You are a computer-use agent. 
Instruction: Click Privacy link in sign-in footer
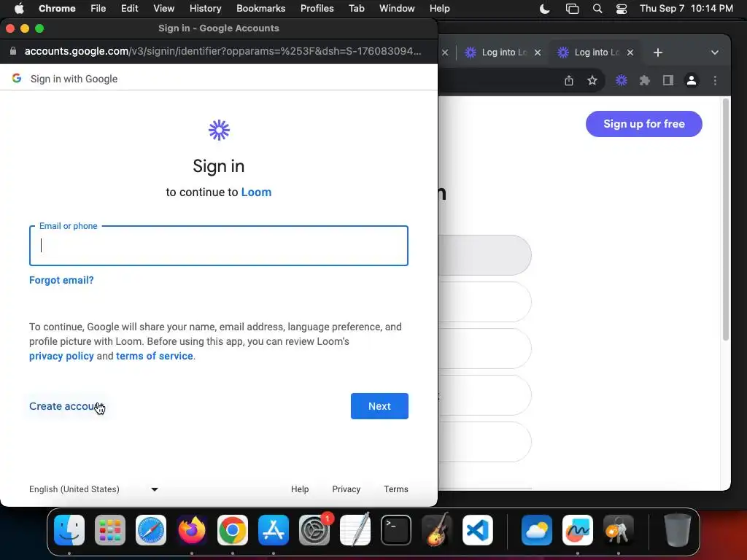[x=346, y=489]
